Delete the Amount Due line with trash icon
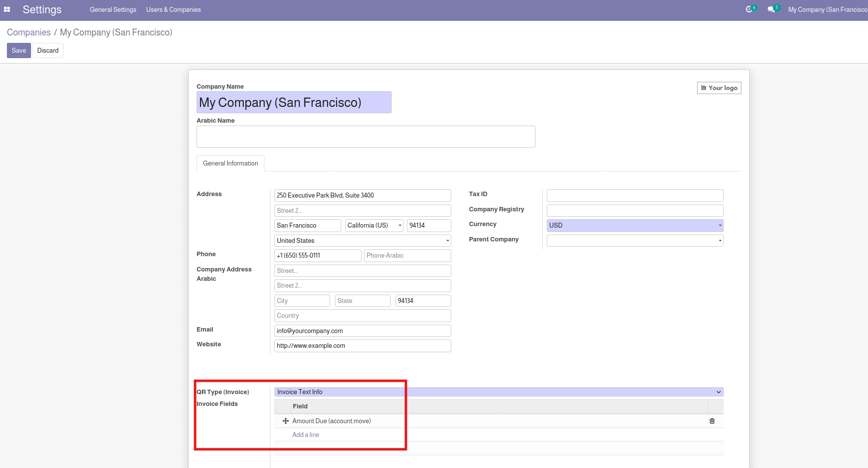Viewport: 868px width, 468px height. 712,421
